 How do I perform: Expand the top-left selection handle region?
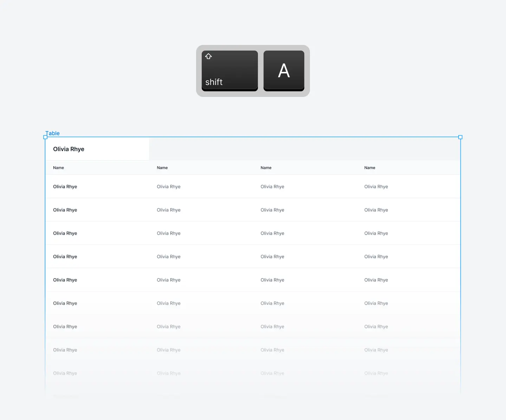pos(45,137)
